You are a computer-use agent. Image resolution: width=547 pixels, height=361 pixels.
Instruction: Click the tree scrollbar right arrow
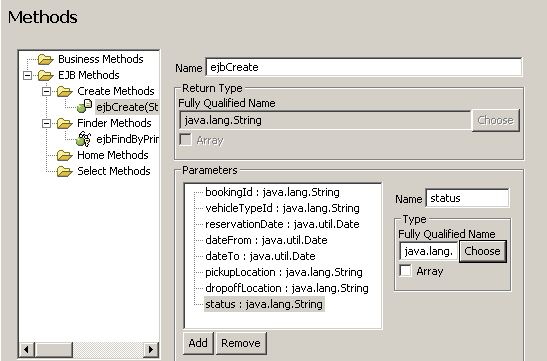[x=151, y=349]
